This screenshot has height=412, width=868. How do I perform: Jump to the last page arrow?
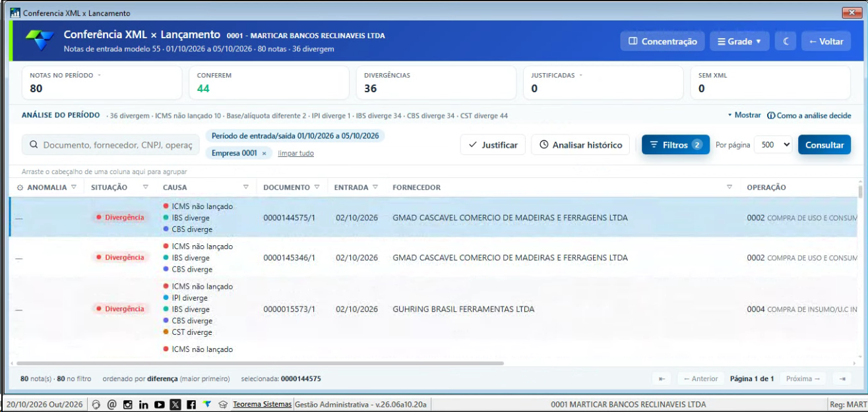842,378
